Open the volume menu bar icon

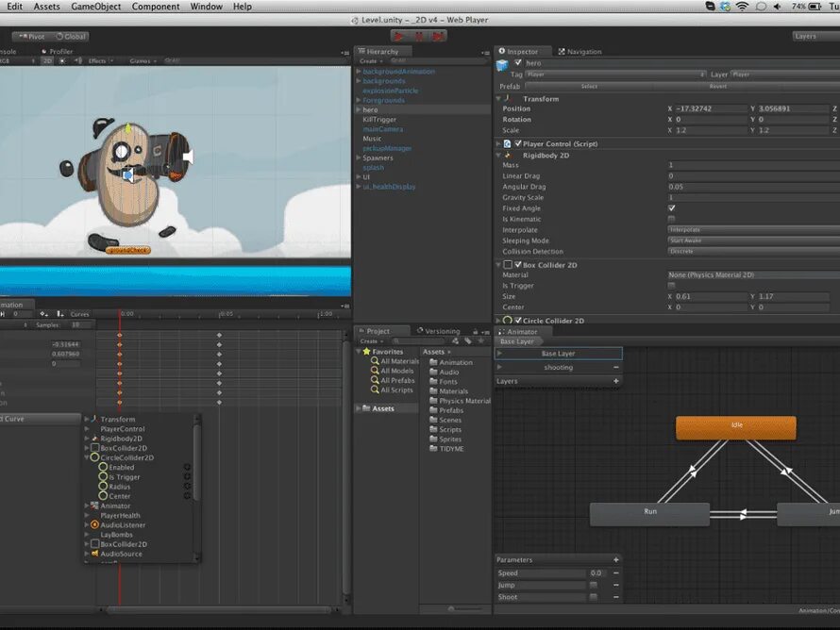pos(778,7)
